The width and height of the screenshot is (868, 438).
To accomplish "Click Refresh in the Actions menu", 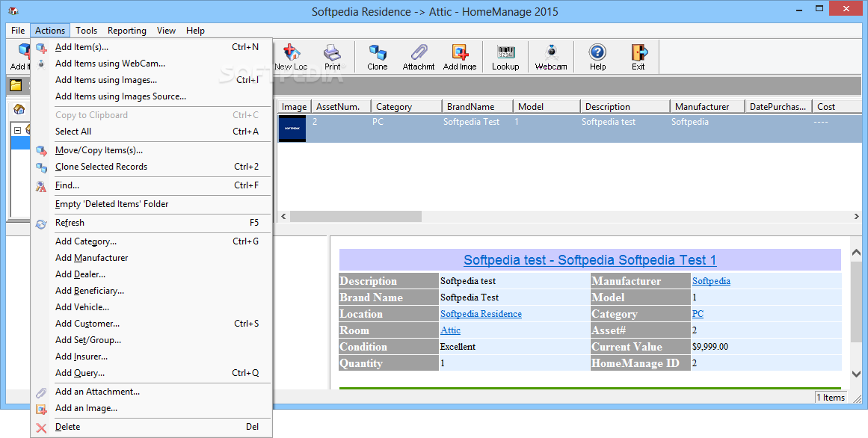I will 152,223.
